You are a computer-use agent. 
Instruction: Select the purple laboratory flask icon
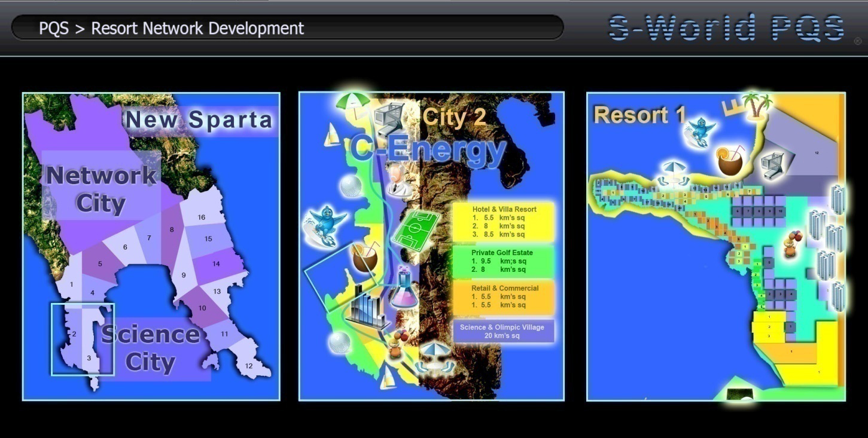pos(404,287)
